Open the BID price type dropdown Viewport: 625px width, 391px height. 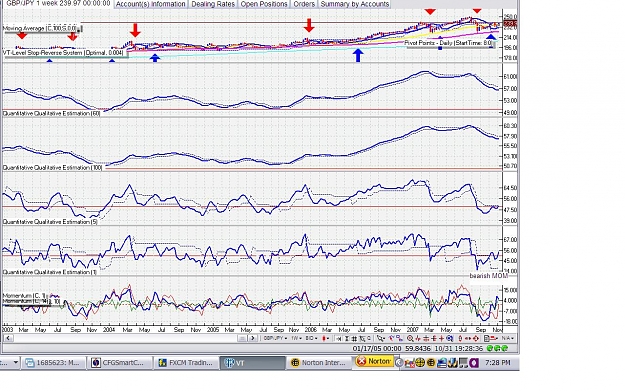311,338
